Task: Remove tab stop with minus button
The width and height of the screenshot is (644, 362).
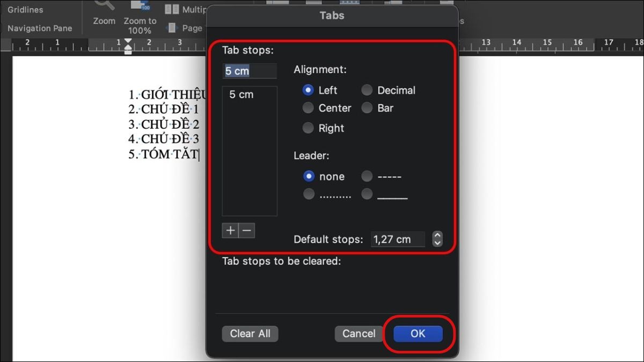Action: click(x=247, y=231)
